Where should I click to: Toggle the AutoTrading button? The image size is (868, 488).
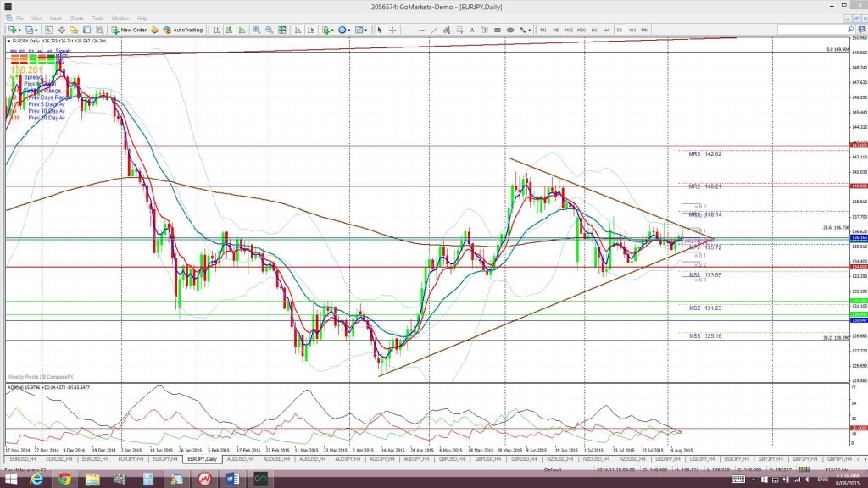tap(183, 30)
